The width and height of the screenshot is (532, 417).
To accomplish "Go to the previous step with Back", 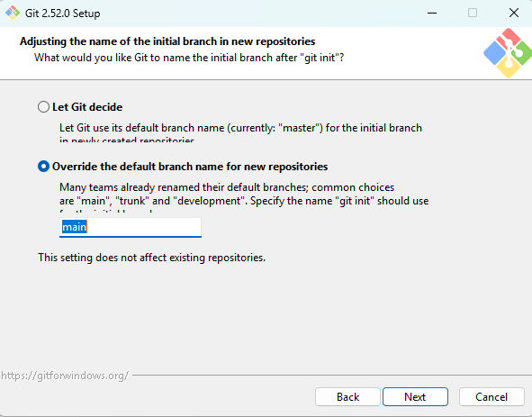I will 347,396.
